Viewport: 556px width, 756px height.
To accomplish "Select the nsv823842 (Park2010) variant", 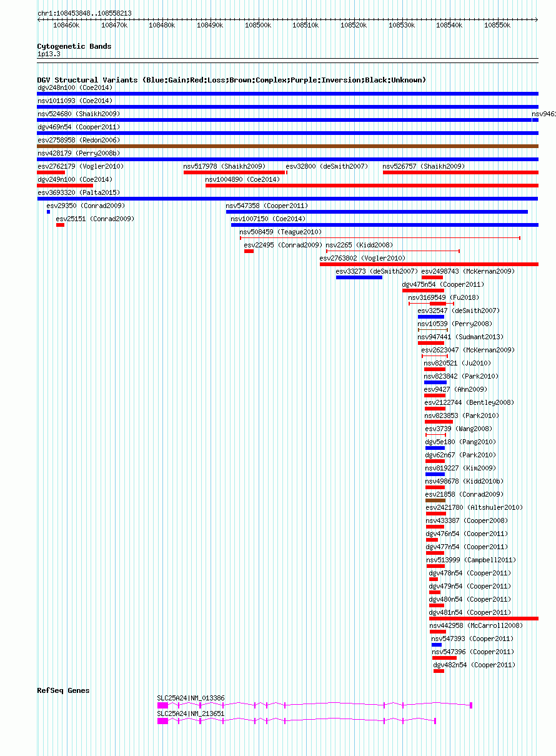I will (x=435, y=382).
